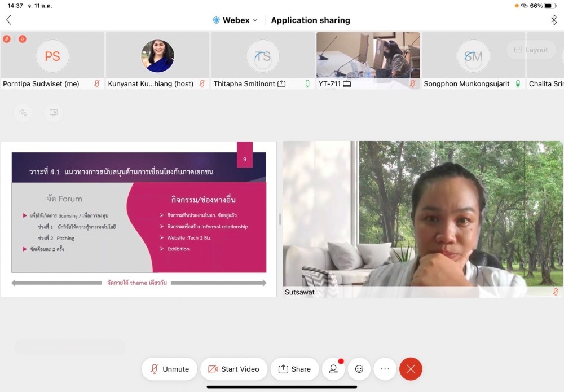This screenshot has width=564, height=392.
Task: Expand the Webex dropdown chevron
Action: [255, 20]
